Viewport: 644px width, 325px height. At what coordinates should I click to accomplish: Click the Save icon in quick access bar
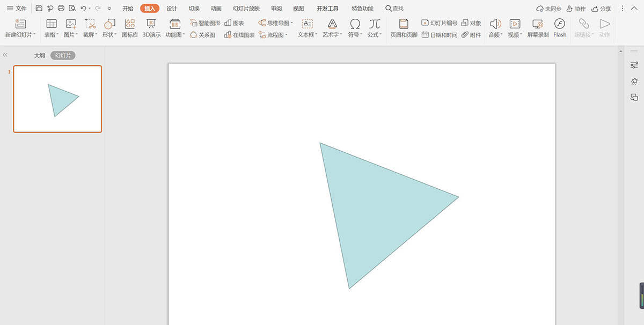tap(39, 9)
